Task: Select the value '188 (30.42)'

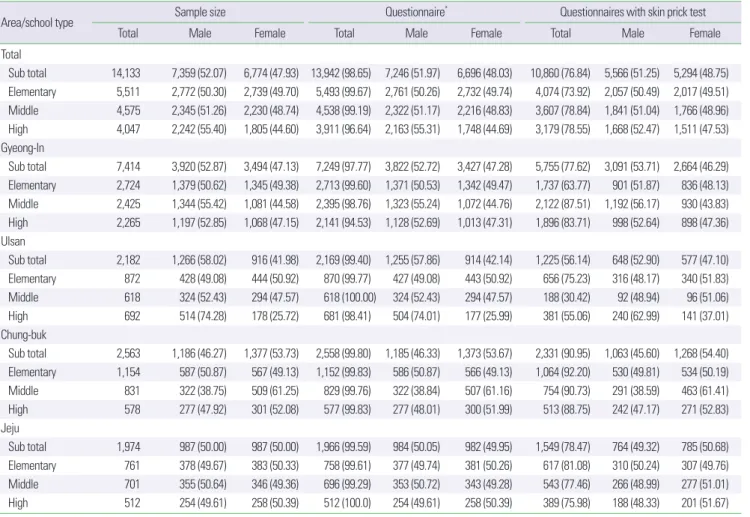Action: point(566,297)
